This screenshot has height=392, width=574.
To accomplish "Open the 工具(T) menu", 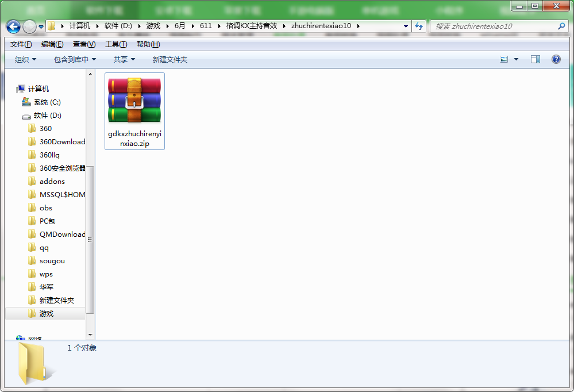I will (116, 44).
